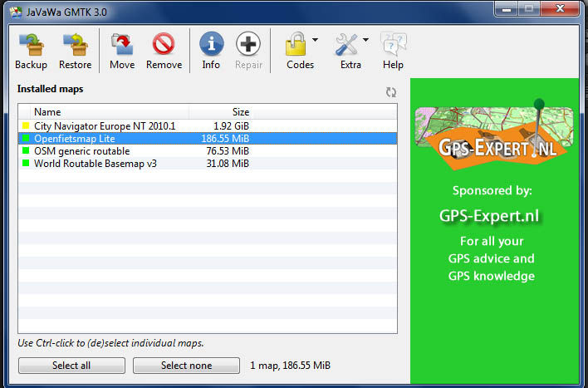Select City Navigator Europe NT 2010.1
The image size is (588, 388).
click(105, 125)
